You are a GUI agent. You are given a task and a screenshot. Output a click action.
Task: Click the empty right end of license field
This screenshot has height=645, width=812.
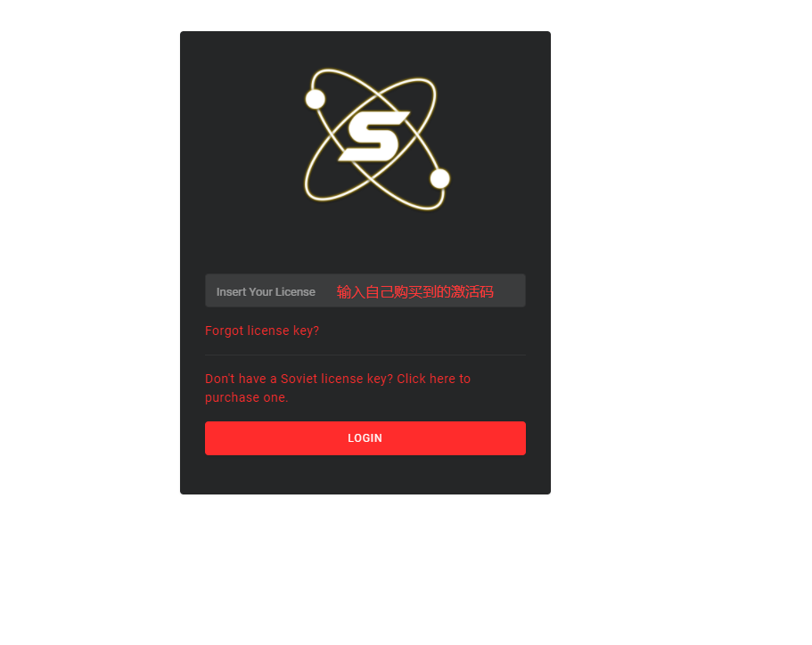click(x=510, y=290)
